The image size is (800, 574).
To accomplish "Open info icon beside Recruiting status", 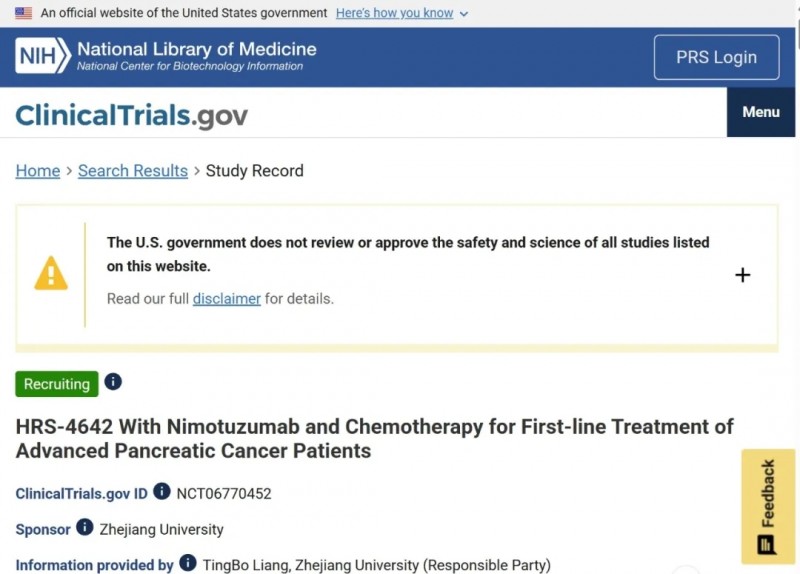I will click(x=113, y=382).
